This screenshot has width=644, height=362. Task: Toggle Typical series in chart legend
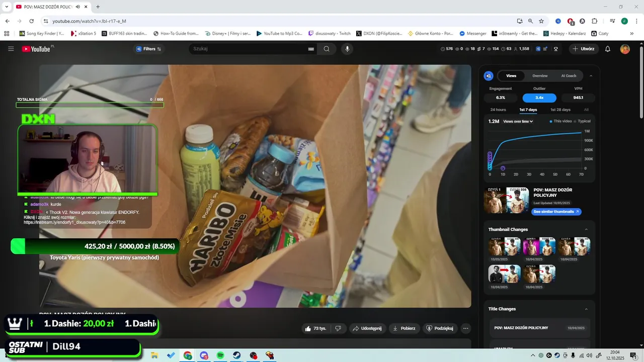pyautogui.click(x=583, y=121)
